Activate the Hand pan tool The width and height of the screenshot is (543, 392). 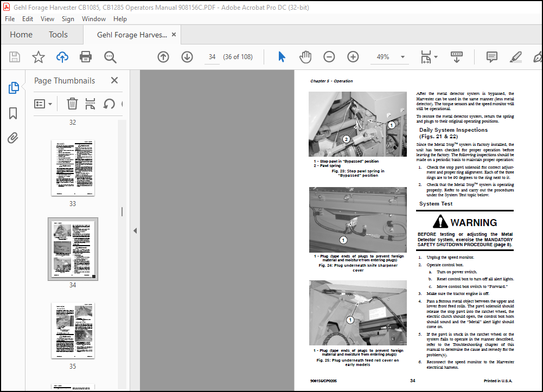pos(305,57)
